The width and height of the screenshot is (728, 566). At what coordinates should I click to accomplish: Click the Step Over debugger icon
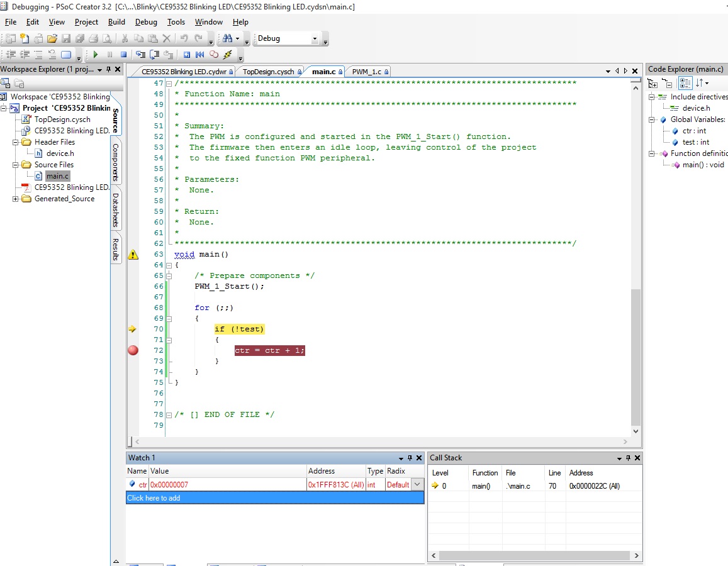coord(155,55)
